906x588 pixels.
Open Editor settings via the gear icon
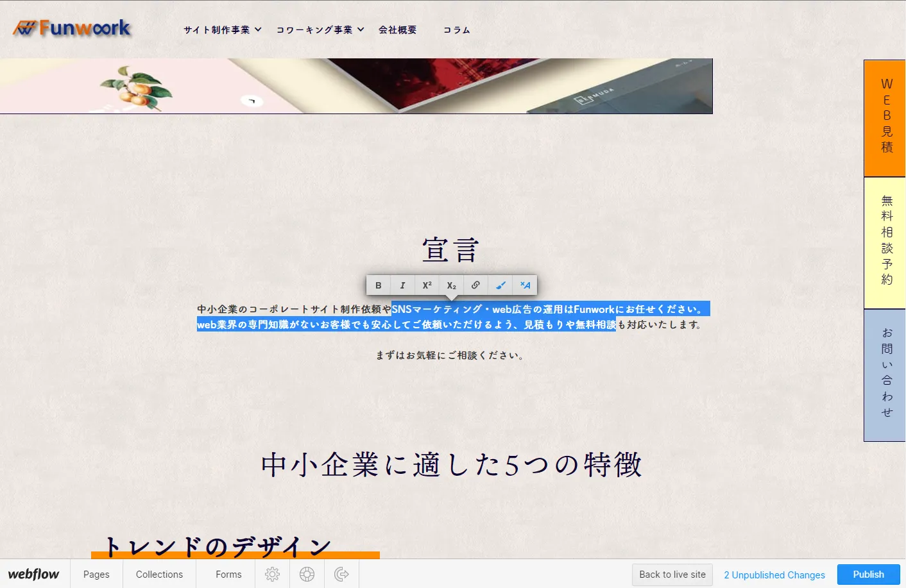click(x=272, y=574)
